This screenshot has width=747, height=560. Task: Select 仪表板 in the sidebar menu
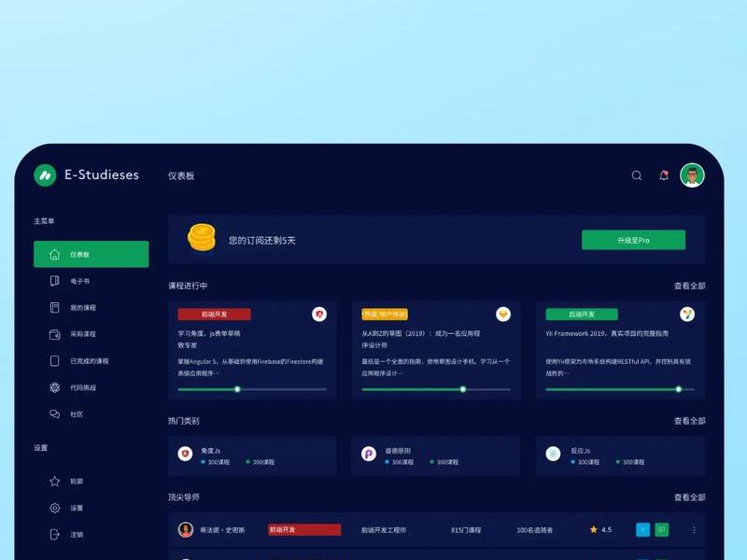(x=91, y=254)
